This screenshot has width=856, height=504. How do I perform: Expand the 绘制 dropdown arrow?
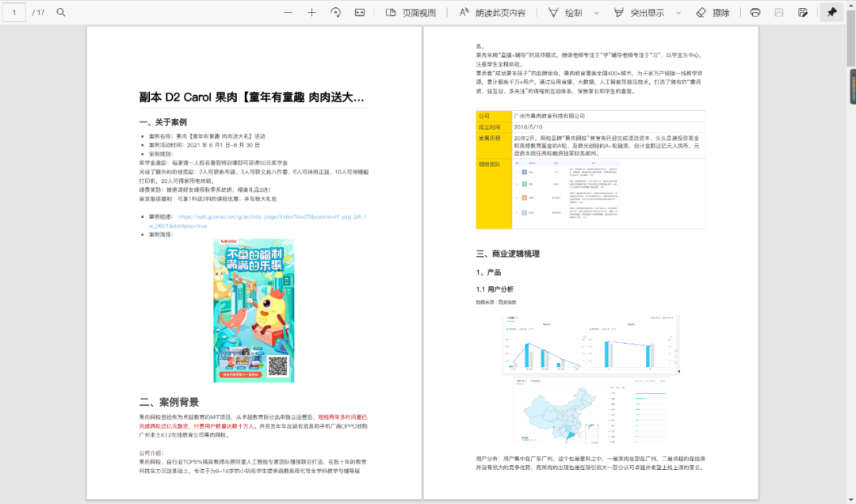coord(596,13)
